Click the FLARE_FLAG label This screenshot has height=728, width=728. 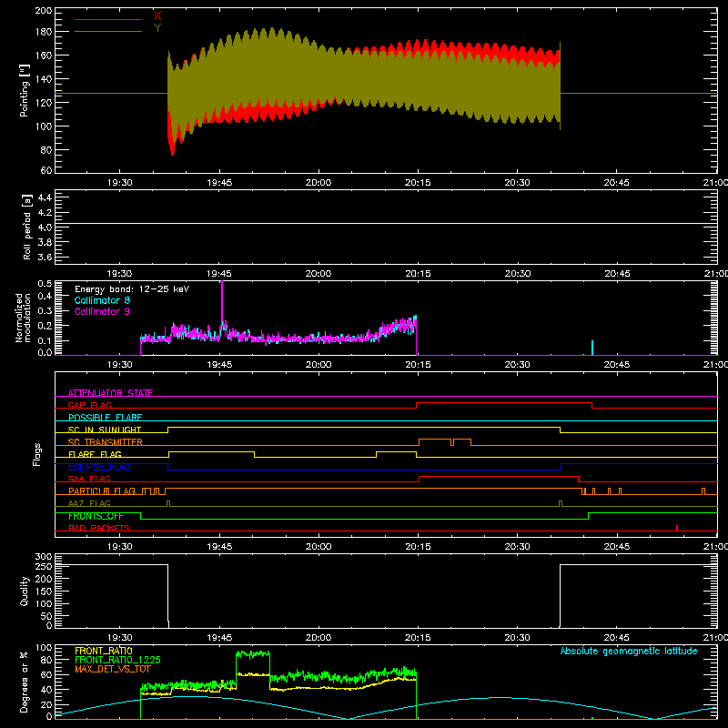[x=95, y=454]
